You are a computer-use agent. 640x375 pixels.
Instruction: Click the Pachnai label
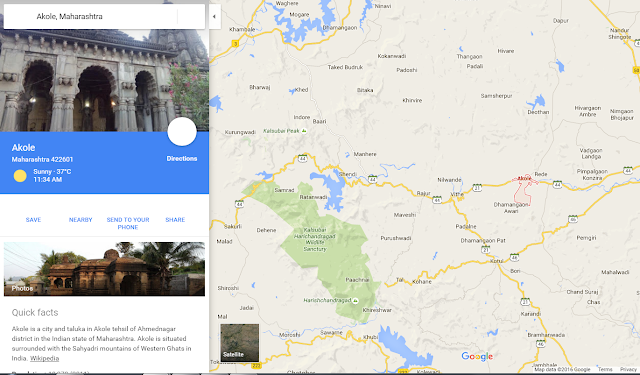tap(357, 280)
